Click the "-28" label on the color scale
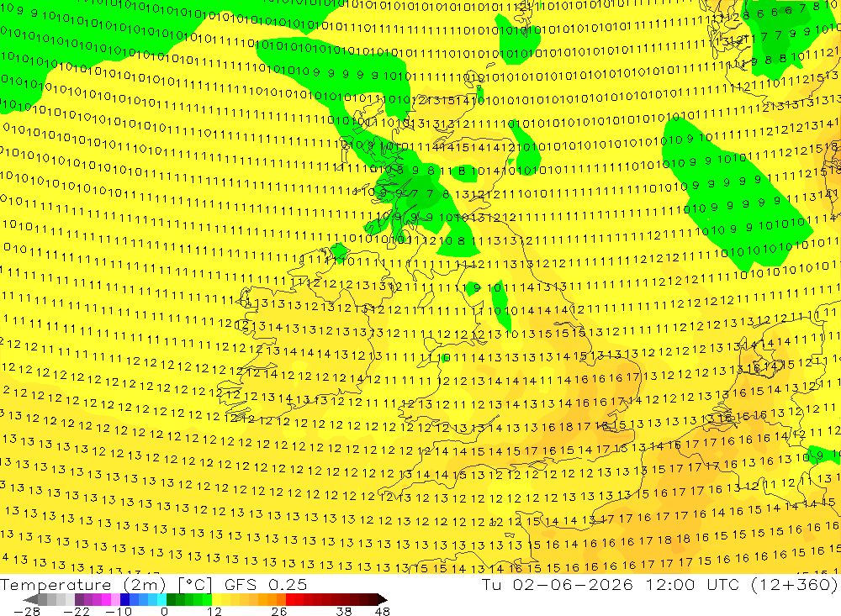This screenshot has height=616, width=841. [26, 611]
